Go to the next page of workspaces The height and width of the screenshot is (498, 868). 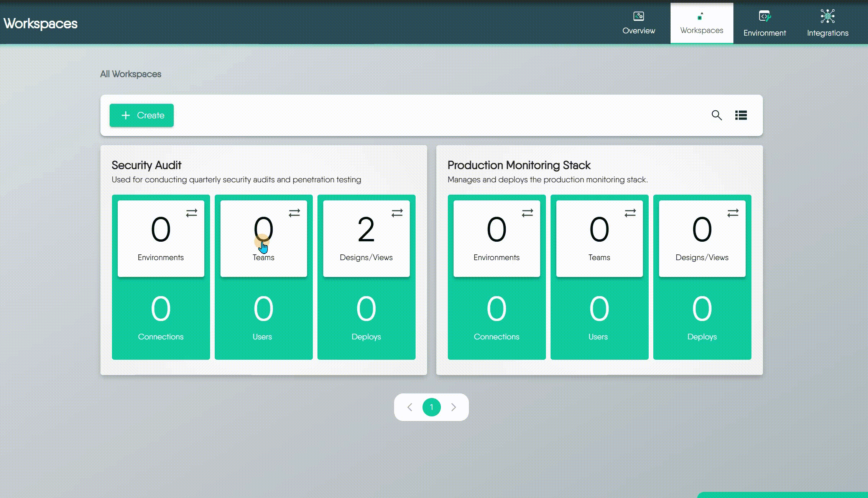pos(454,407)
